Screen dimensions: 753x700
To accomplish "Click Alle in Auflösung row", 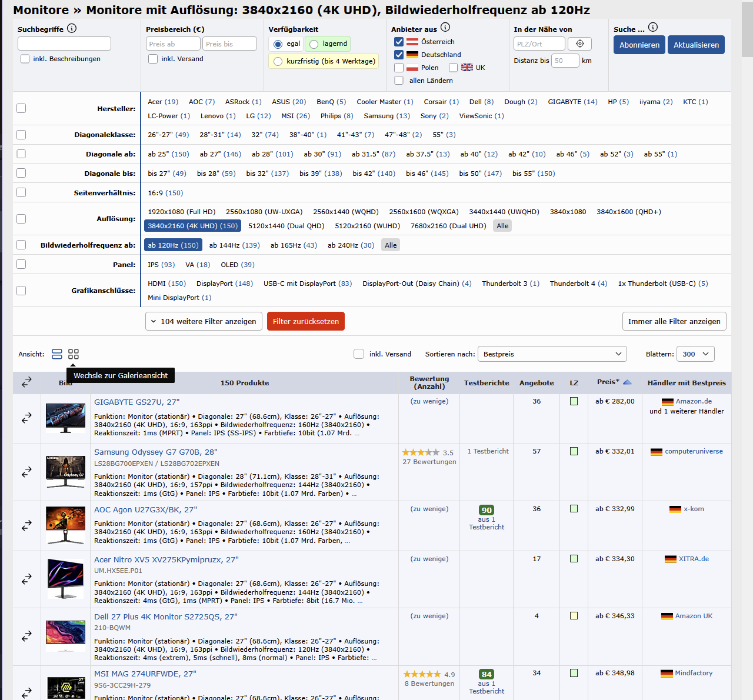I will 502,226.
